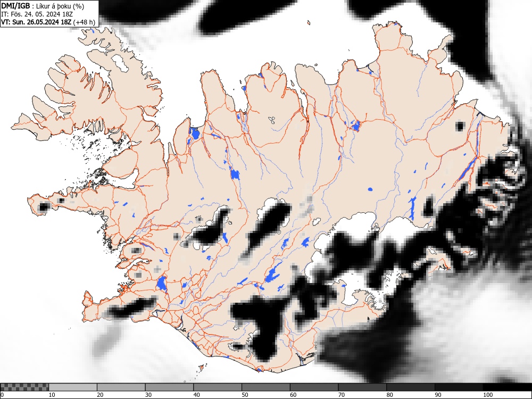532x399 pixels.
Task: Click the legend label '20'
Action: [x=100, y=395]
